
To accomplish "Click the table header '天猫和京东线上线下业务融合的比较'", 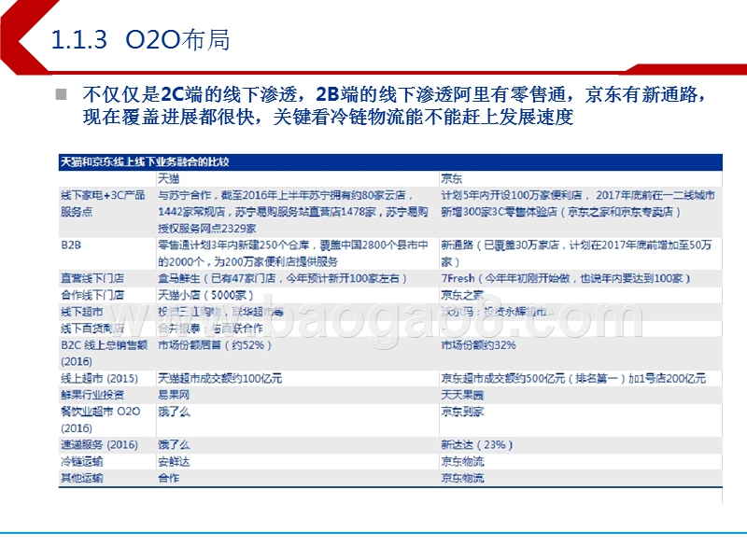I will coord(145,161).
